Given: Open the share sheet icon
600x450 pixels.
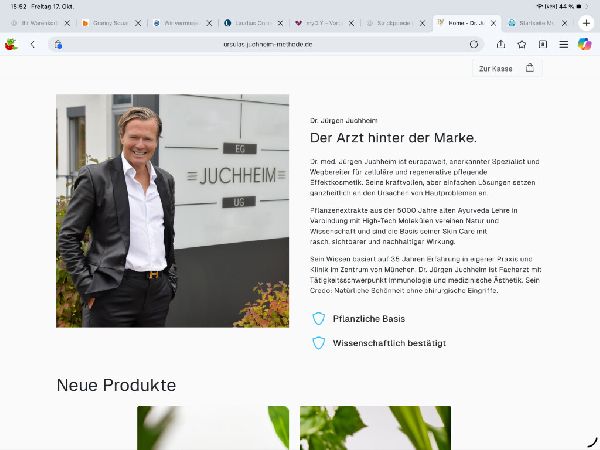Looking at the screenshot, I should (x=501, y=44).
